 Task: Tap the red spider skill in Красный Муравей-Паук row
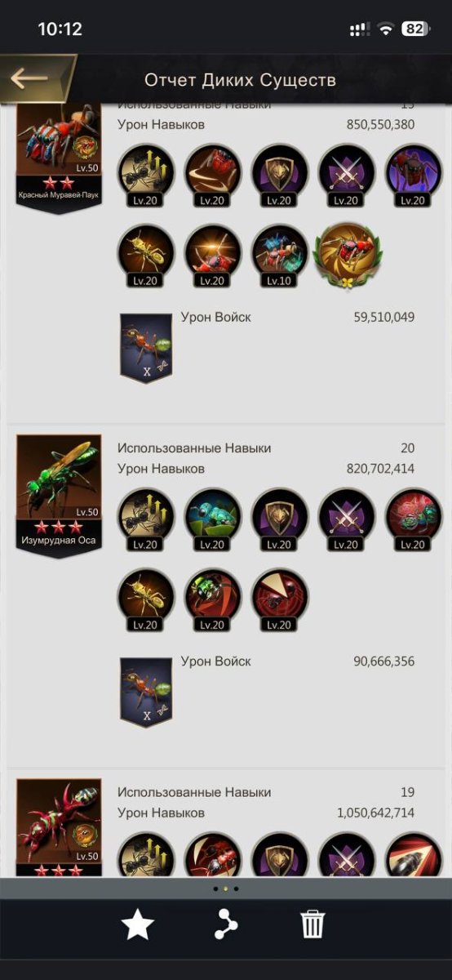(414, 175)
